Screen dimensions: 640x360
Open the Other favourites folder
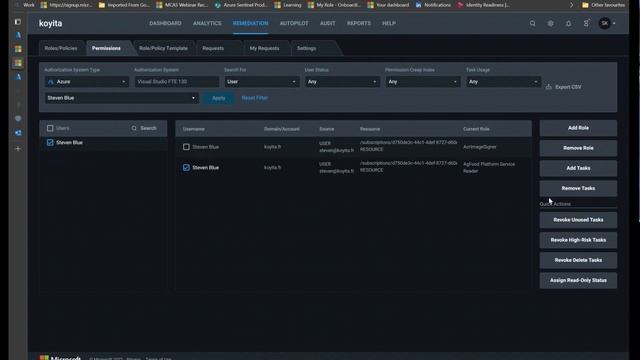[x=603, y=5]
